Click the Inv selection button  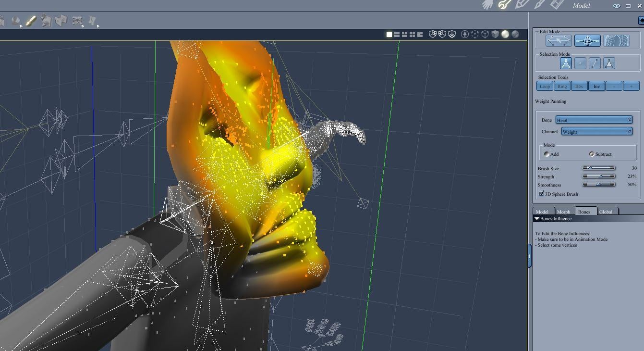(596, 86)
